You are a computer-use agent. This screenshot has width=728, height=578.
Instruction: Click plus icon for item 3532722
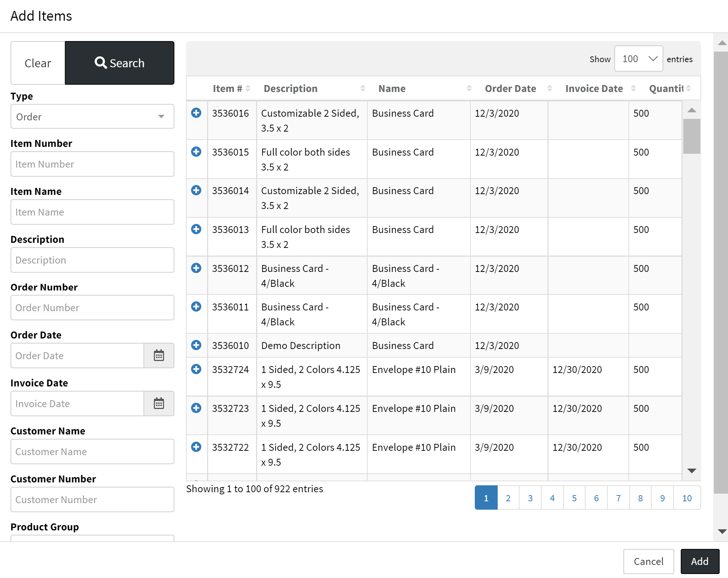point(196,447)
